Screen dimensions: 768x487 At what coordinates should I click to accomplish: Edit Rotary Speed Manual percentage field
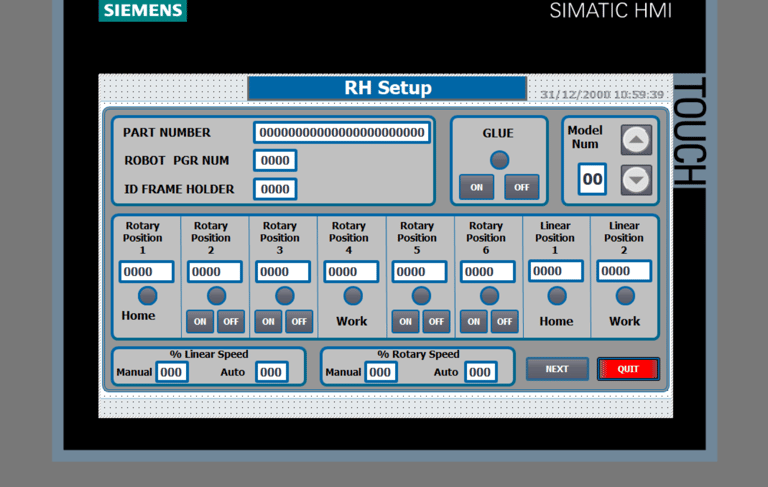(x=381, y=372)
